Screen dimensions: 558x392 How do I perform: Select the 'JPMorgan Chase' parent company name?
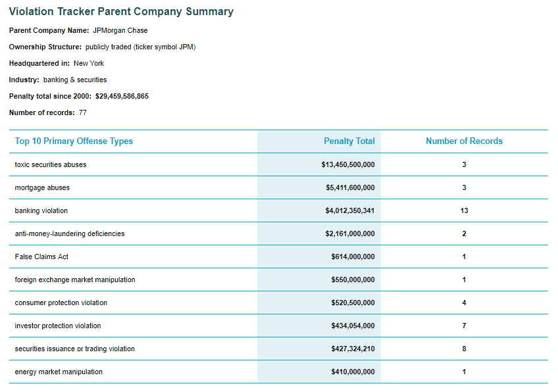click(x=120, y=31)
